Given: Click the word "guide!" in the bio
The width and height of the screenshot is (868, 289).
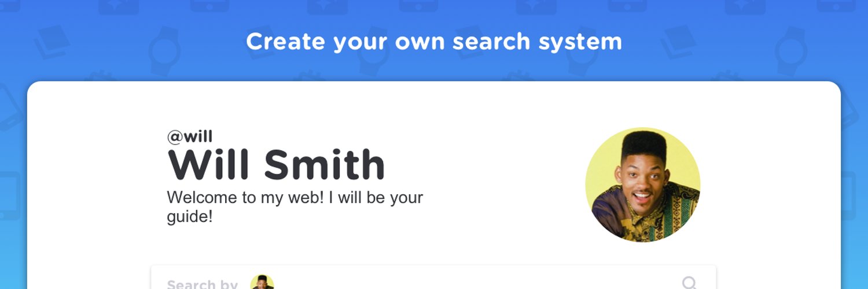Looking at the screenshot, I should pyautogui.click(x=190, y=217).
